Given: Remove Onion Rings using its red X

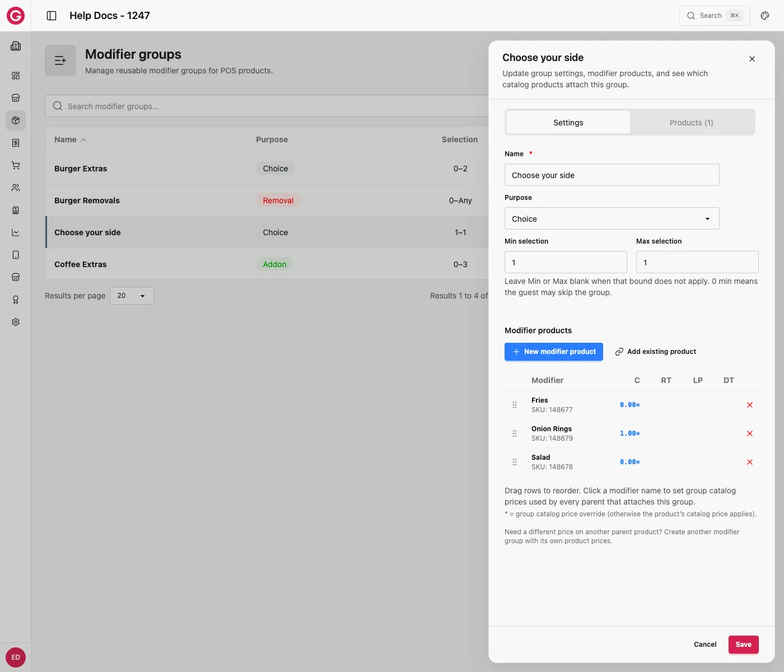Looking at the screenshot, I should [750, 433].
